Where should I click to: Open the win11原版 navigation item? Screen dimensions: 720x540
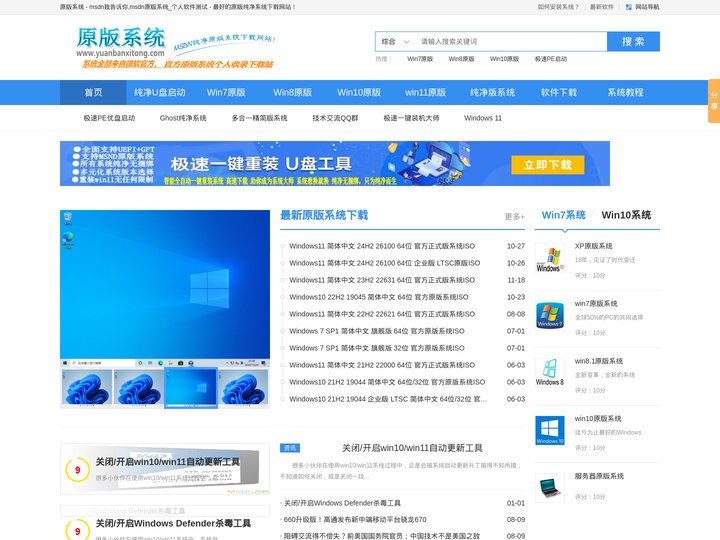pos(426,92)
